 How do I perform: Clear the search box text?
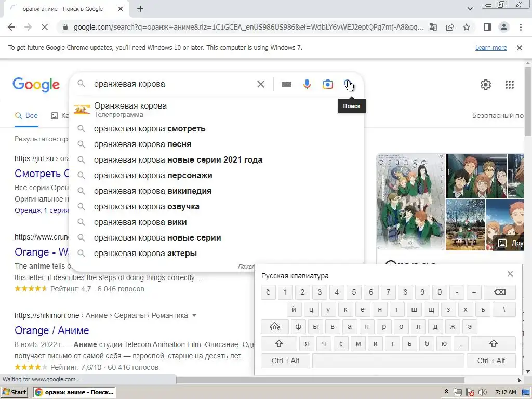(x=261, y=84)
